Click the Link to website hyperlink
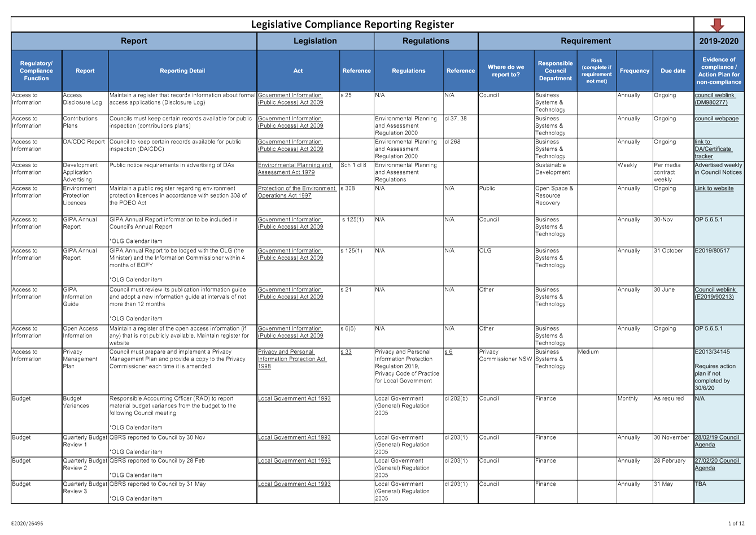 pos(714,188)
